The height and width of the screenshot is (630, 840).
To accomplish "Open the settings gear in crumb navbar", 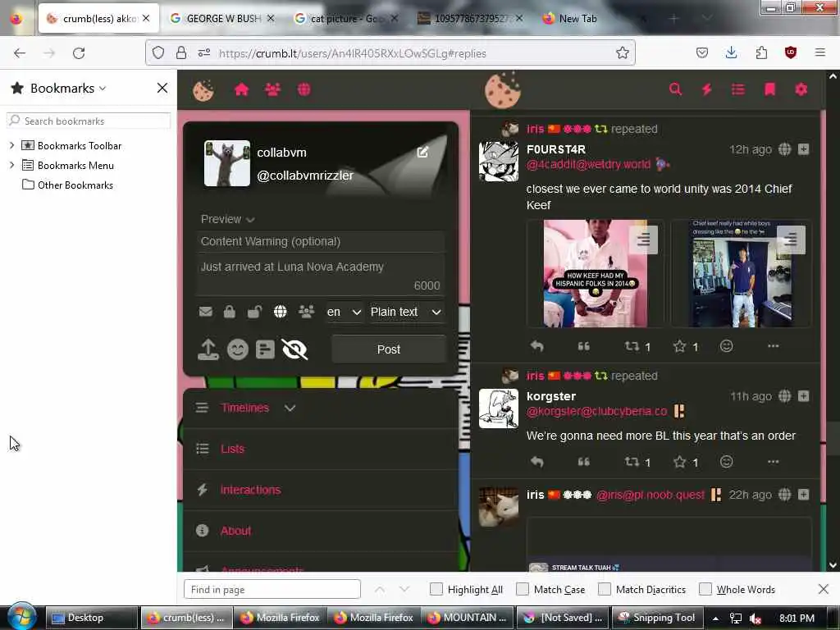I will click(x=801, y=89).
